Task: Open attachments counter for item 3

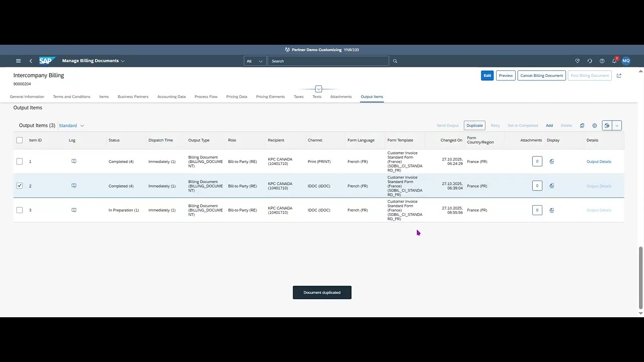Action: click(537, 210)
